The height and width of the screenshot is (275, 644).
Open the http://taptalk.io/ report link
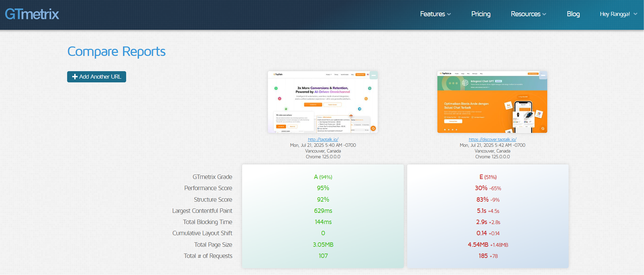pyautogui.click(x=323, y=139)
